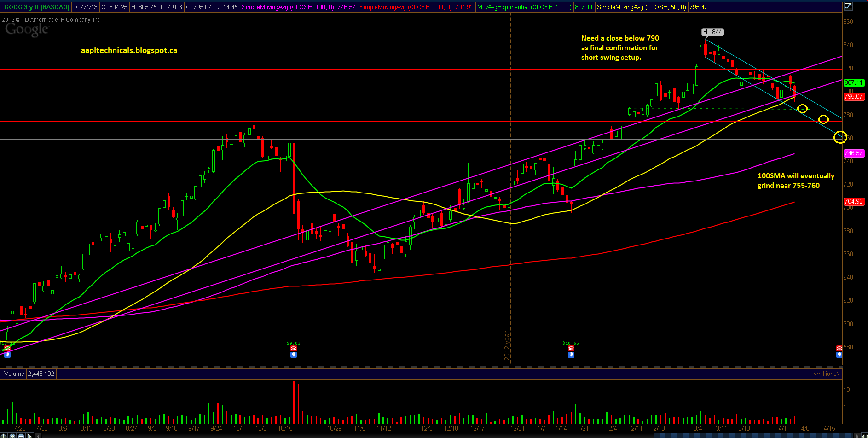This screenshot has width=868, height=438.
Task: Click the 860 price axis label
Action: coord(848,22)
